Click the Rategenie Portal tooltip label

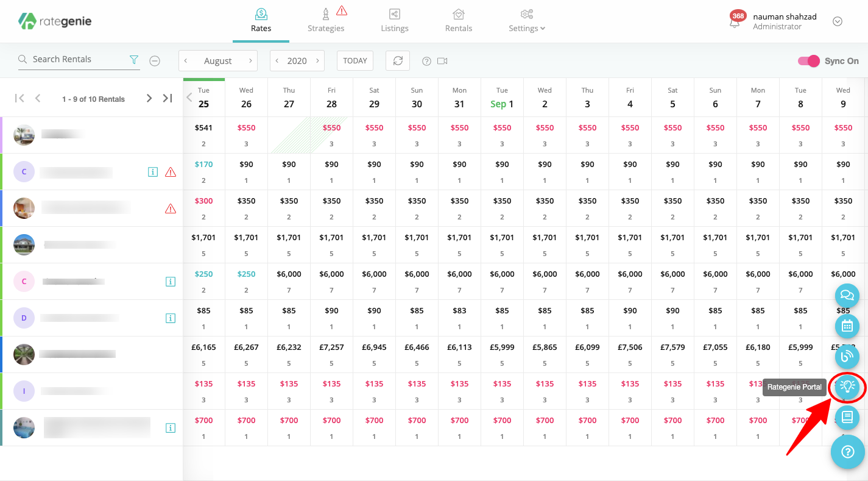(x=794, y=387)
